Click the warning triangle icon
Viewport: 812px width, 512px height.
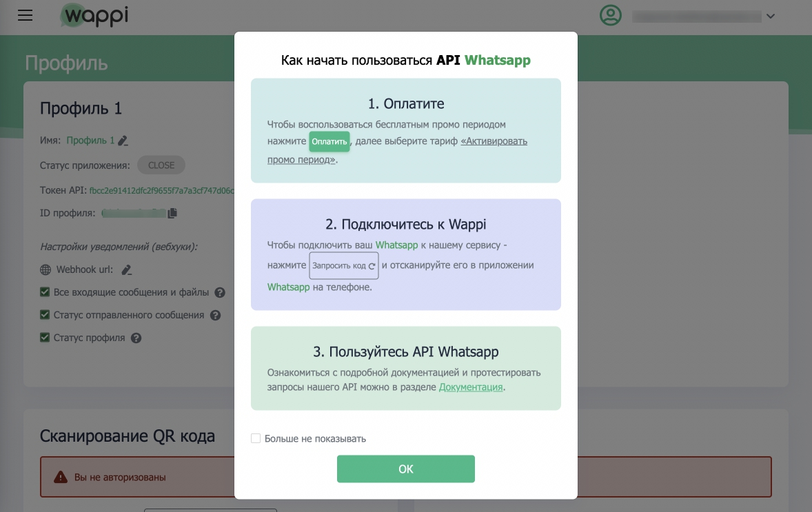(x=61, y=477)
